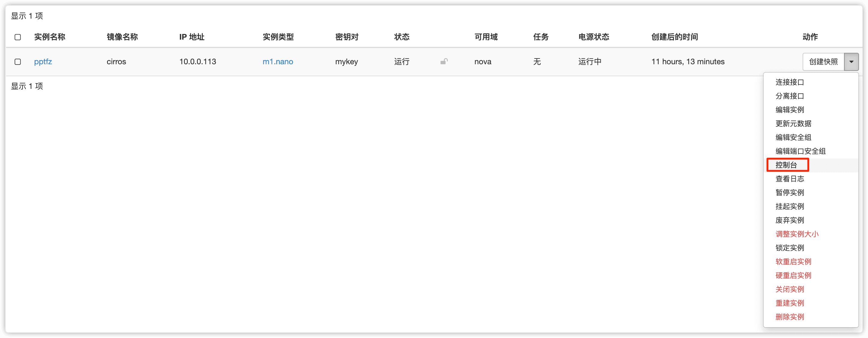Toggle the select-all instances checkbox

click(18, 37)
